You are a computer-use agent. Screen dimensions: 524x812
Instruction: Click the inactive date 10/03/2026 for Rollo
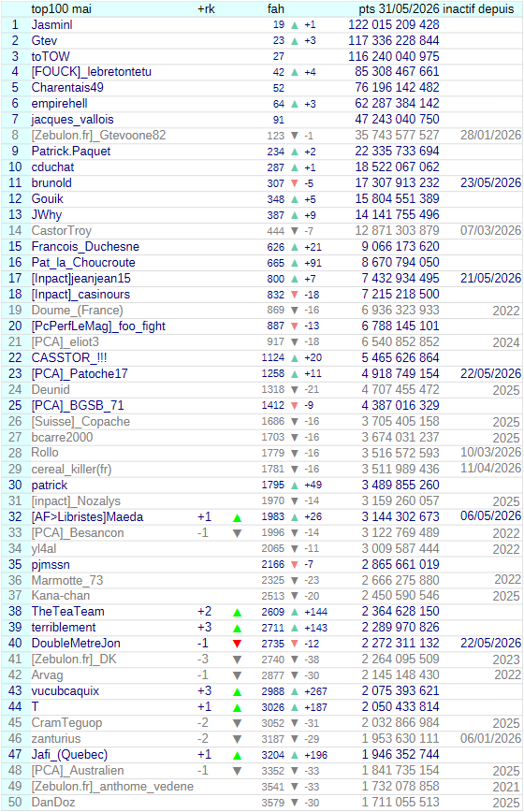(x=490, y=453)
